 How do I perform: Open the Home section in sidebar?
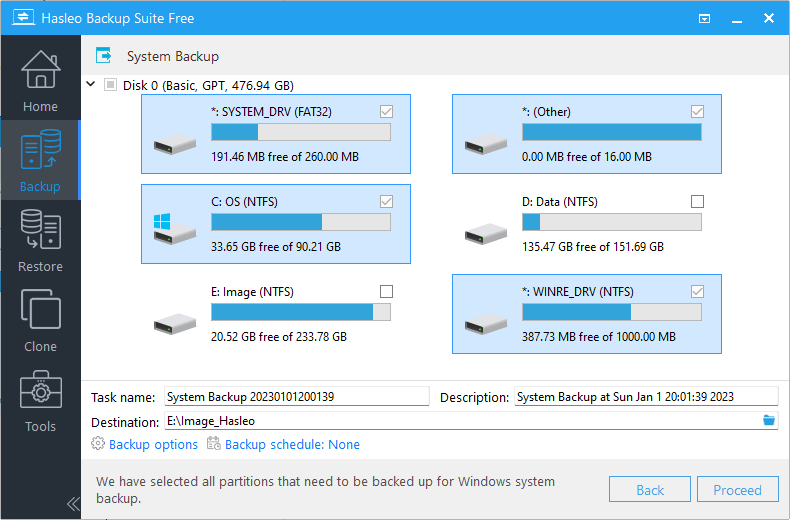pyautogui.click(x=40, y=80)
